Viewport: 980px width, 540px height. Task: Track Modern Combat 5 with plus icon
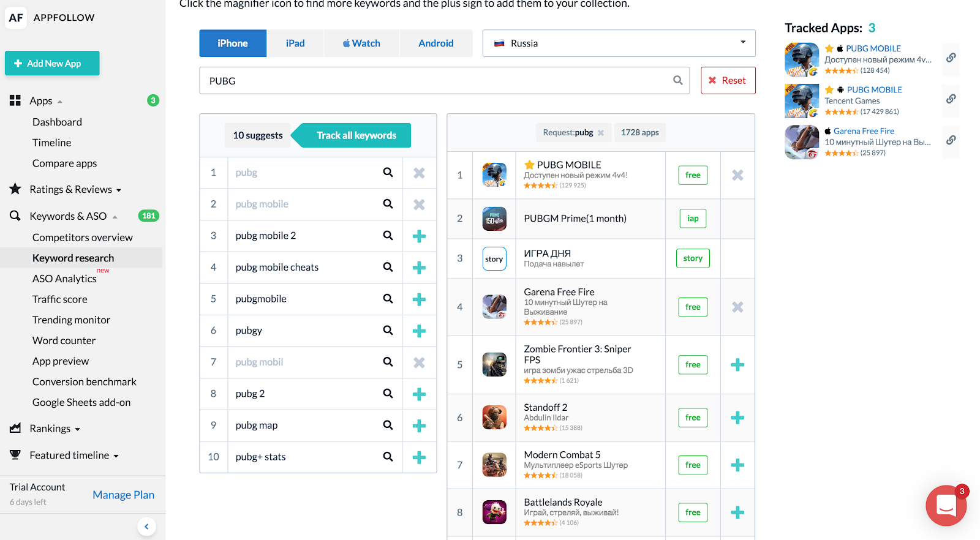pyautogui.click(x=737, y=465)
